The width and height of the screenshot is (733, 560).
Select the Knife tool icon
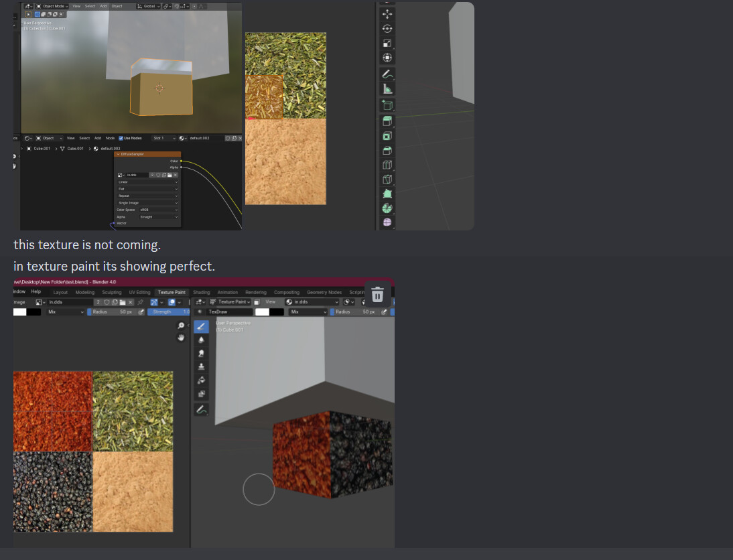click(387, 179)
